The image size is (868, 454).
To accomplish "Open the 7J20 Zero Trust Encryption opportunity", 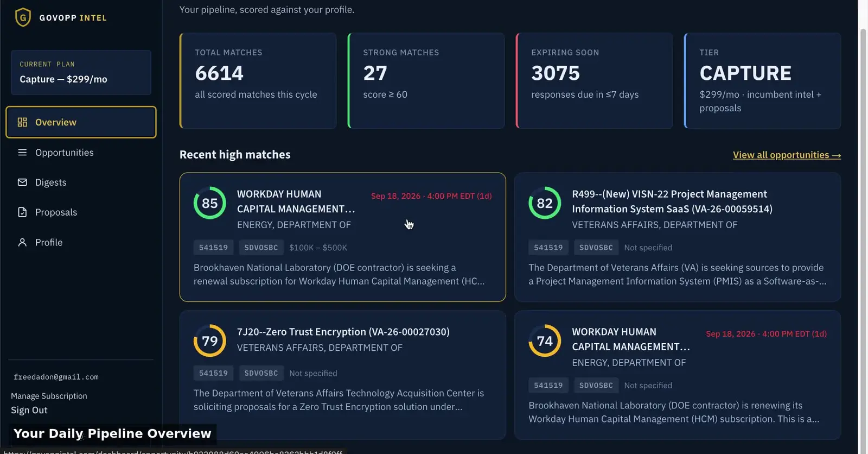I will [x=343, y=332].
